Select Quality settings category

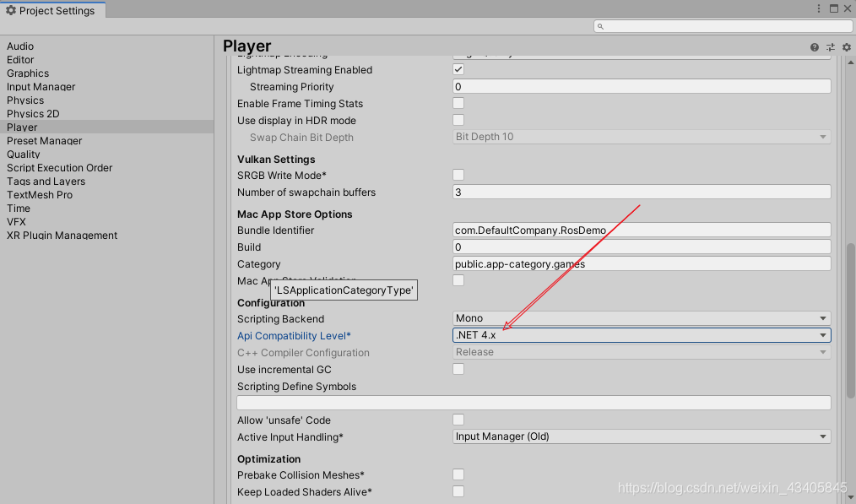24,154
